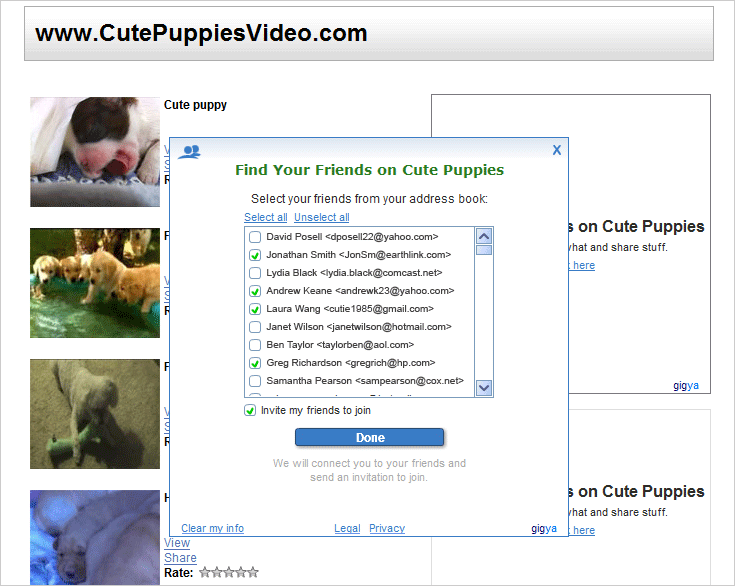Image resolution: width=735 pixels, height=586 pixels.
Task: Rate the video with third star
Action: pos(229,572)
